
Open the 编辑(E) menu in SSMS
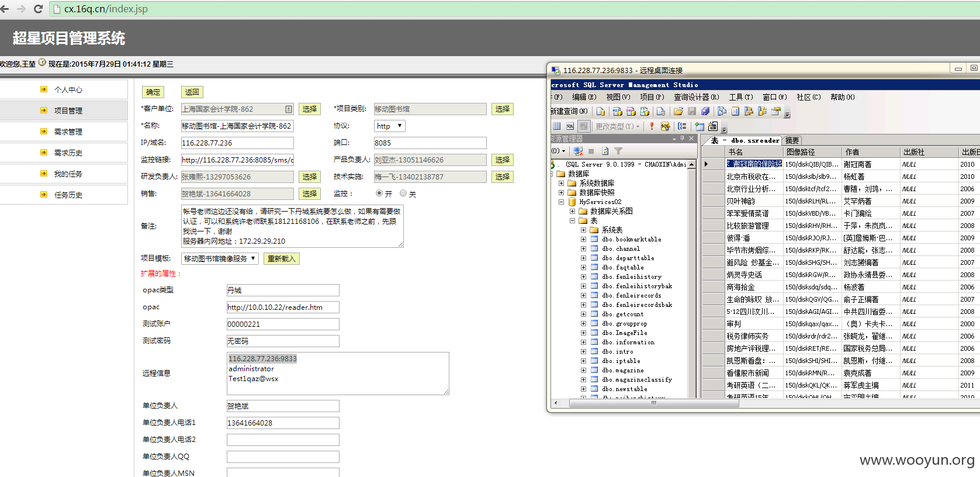point(584,97)
